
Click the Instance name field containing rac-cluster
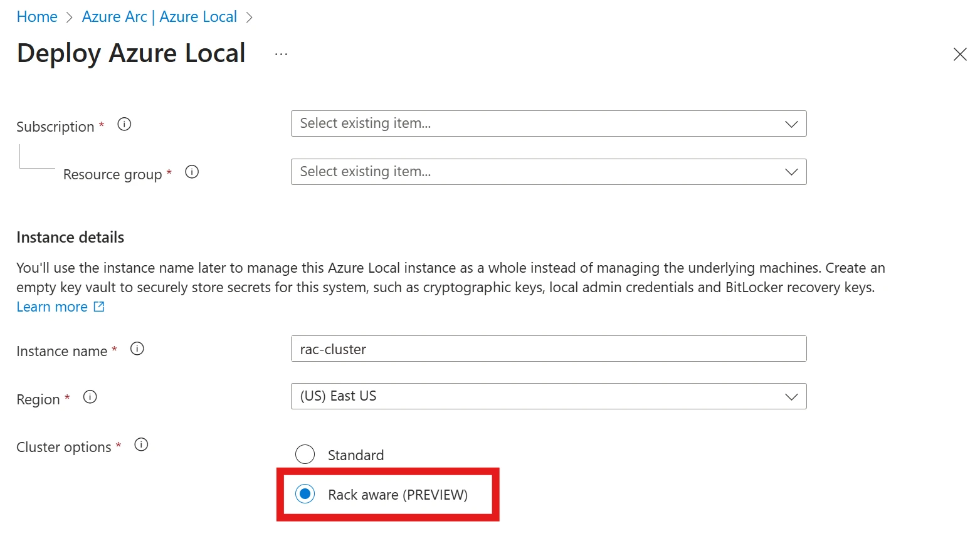[548, 349]
